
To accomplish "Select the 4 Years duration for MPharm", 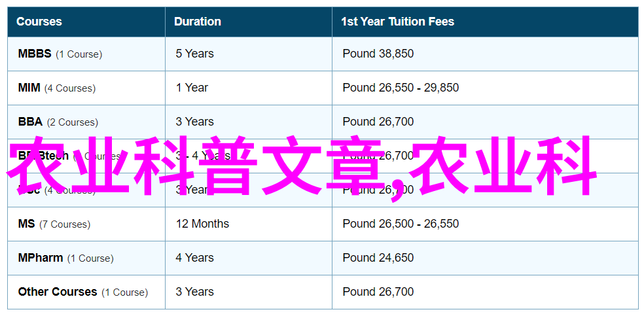I will click(194, 258).
